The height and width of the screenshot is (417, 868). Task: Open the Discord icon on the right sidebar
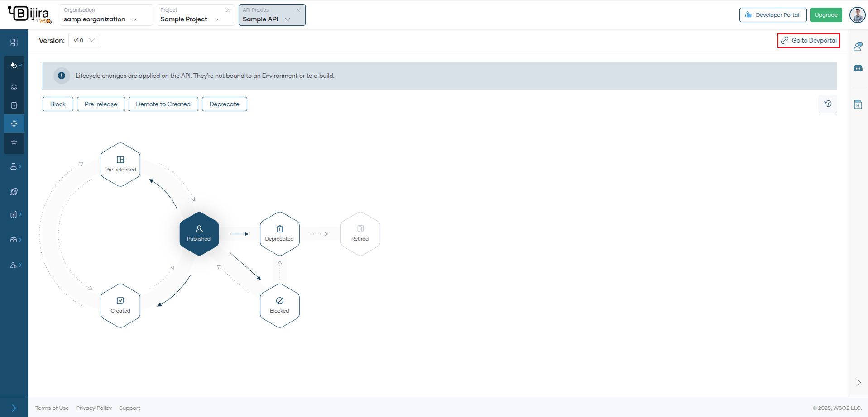(858, 68)
